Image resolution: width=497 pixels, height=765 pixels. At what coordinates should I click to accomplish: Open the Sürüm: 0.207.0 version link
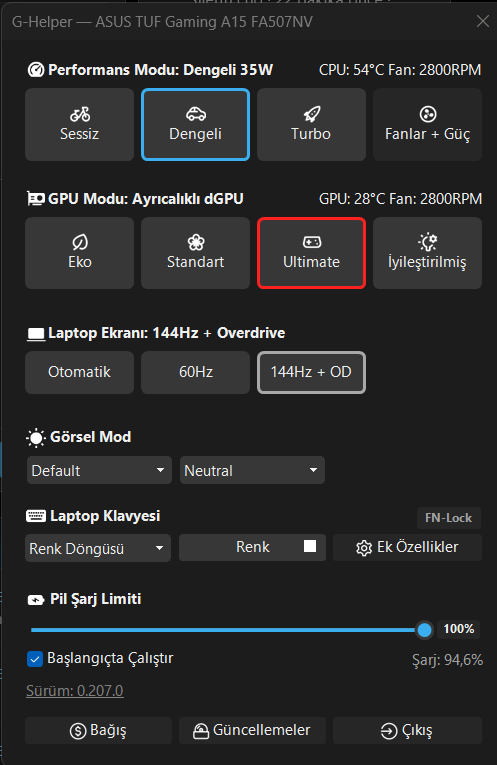[75, 691]
